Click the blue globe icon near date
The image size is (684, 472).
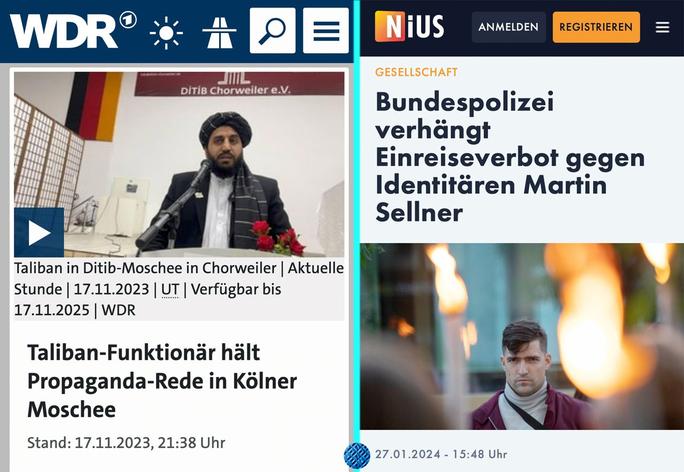click(x=357, y=456)
